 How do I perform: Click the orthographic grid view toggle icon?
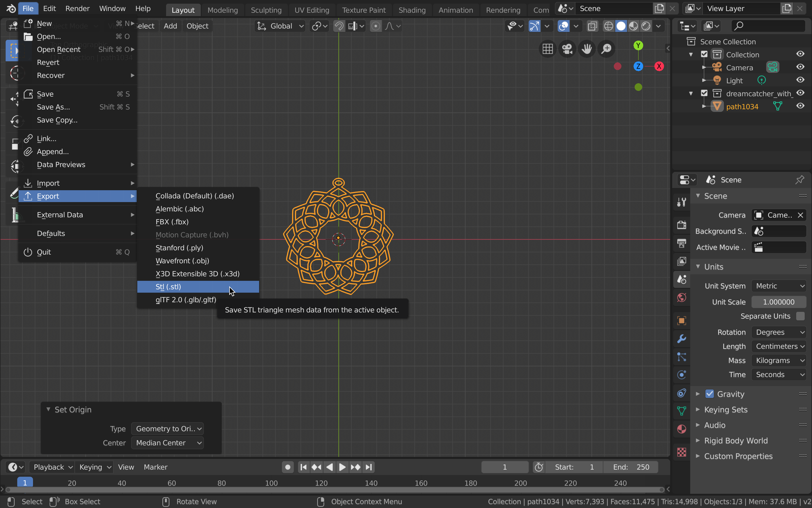(x=548, y=49)
